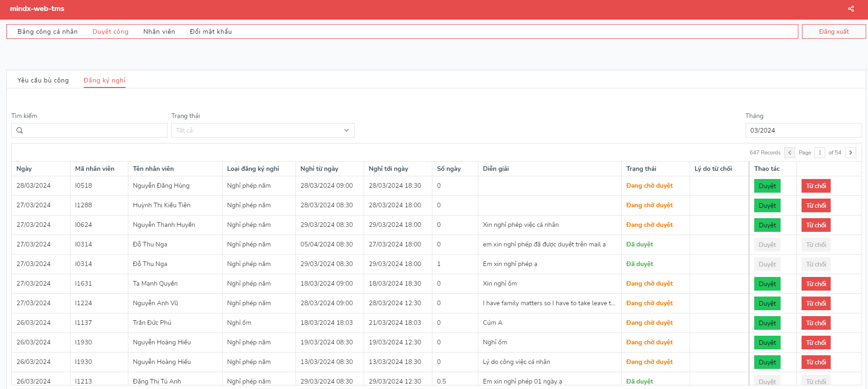Click the search magnifier icon
The image size is (868, 389).
point(20,130)
